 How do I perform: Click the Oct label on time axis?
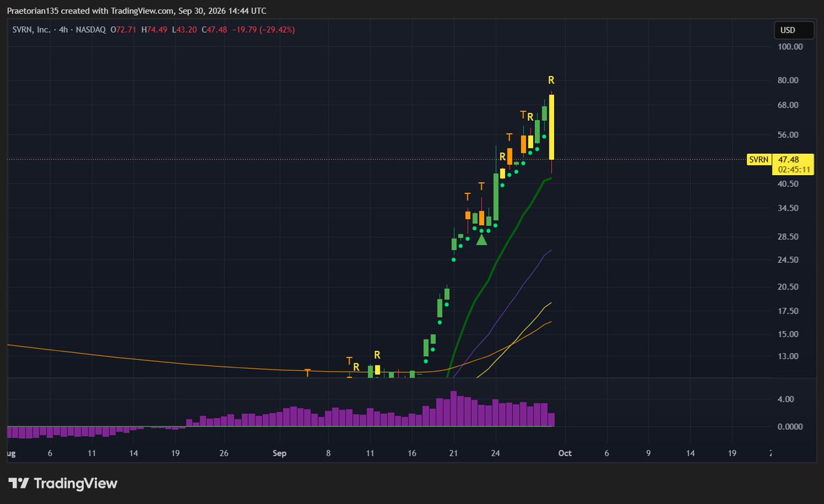pyautogui.click(x=564, y=454)
